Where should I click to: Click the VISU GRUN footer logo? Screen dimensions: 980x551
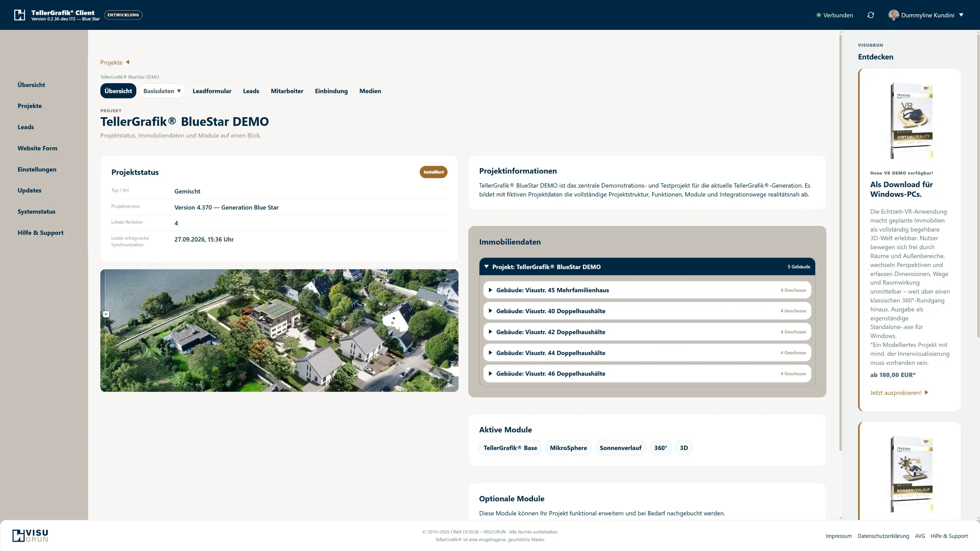coord(30,536)
